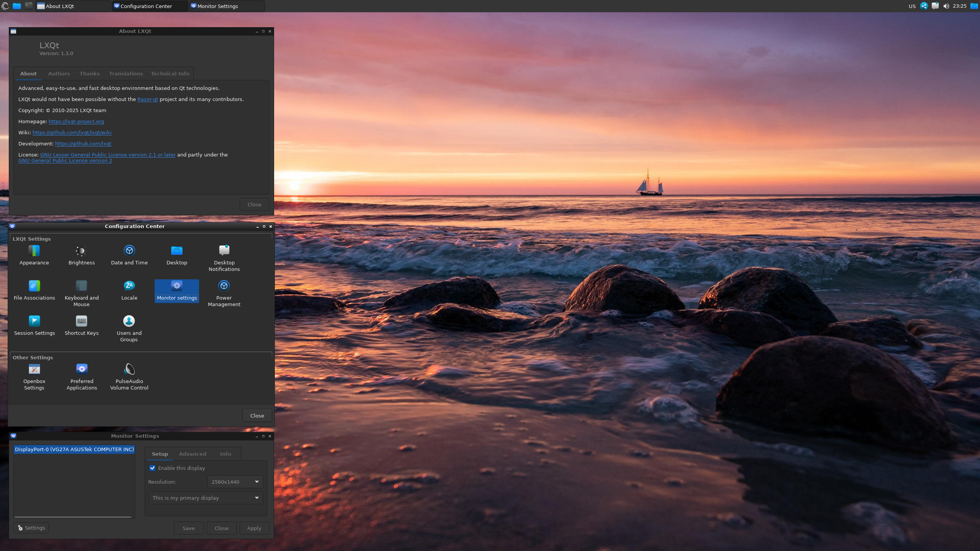The image size is (980, 551).
Task: Click the volume icon in system tray
Action: [x=946, y=6]
